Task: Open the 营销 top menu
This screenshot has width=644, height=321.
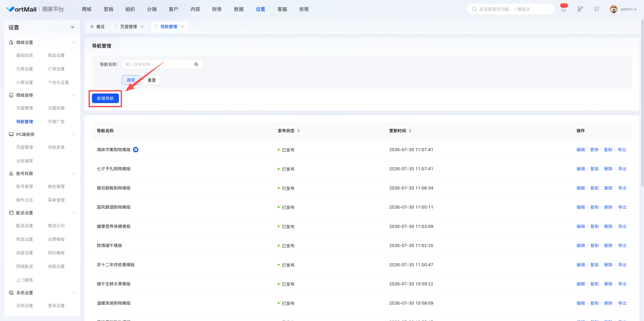Action: pos(108,9)
